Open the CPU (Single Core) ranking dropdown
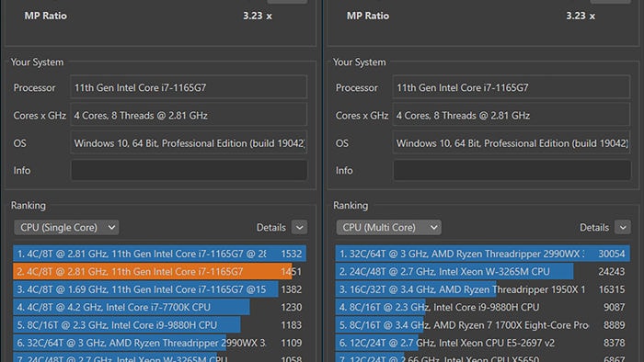The image size is (644, 362). pyautogui.click(x=66, y=228)
